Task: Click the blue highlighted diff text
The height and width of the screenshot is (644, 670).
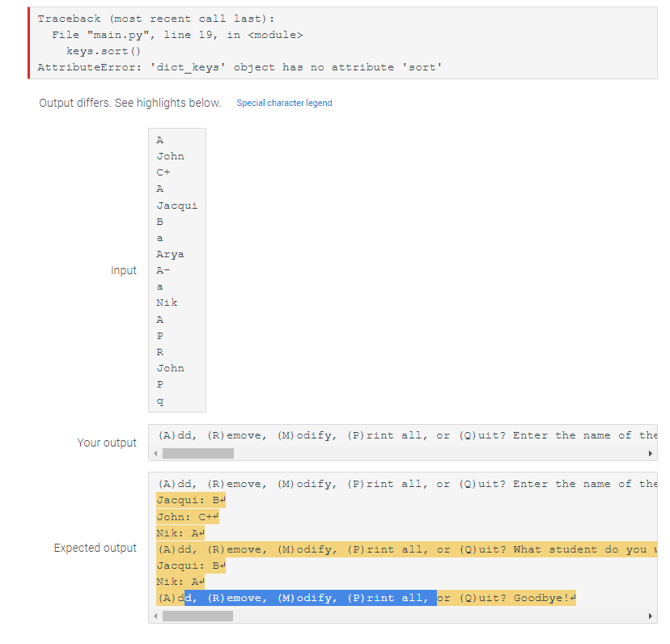Action: click(307, 597)
